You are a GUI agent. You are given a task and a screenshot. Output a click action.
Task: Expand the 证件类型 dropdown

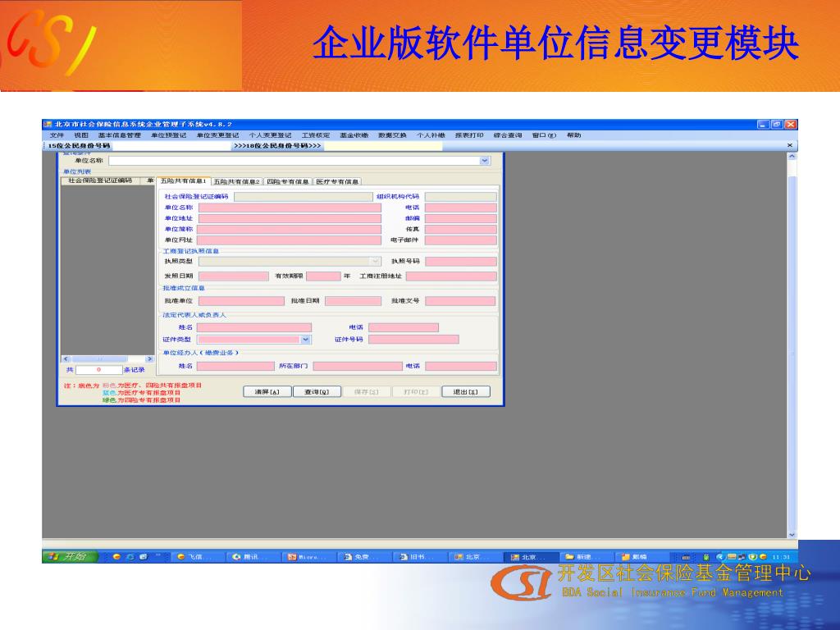coord(305,340)
